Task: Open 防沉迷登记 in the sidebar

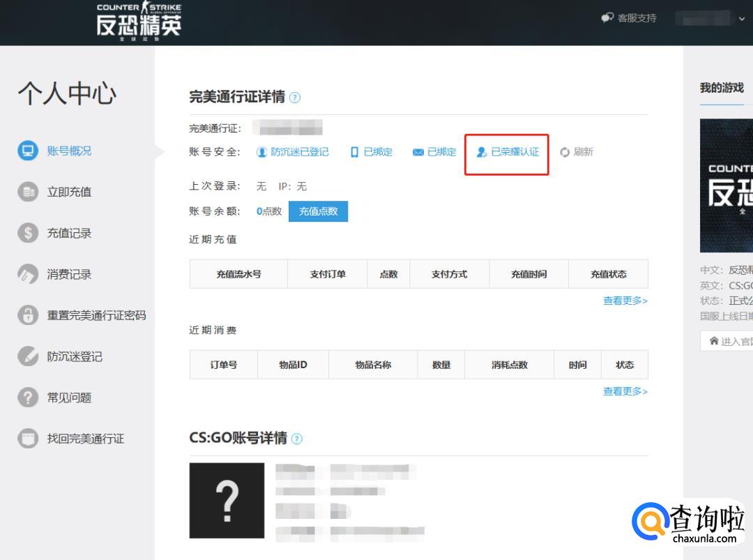Action: pos(75,357)
